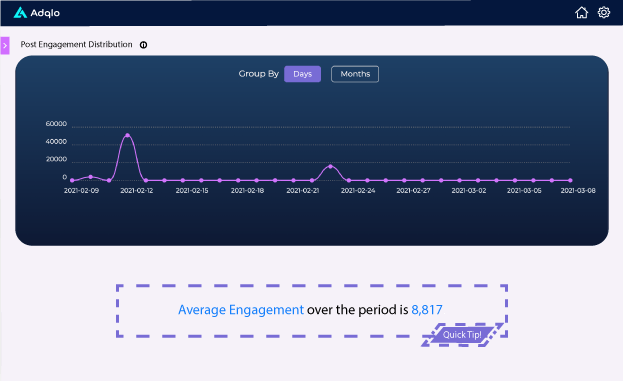
Task: Click the 2021-02-15 axis label
Action: click(192, 191)
